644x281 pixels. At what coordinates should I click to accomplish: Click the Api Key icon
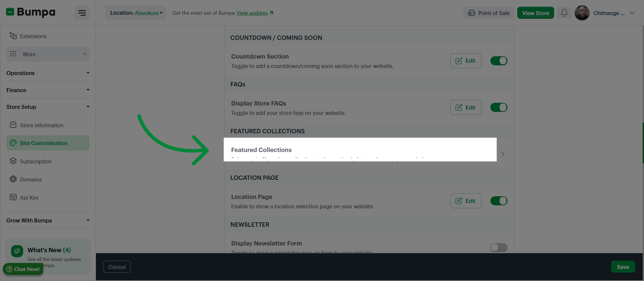coord(13,197)
